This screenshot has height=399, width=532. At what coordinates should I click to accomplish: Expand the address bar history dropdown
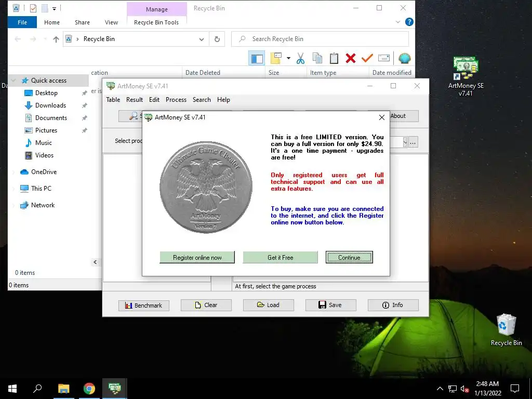[202, 39]
